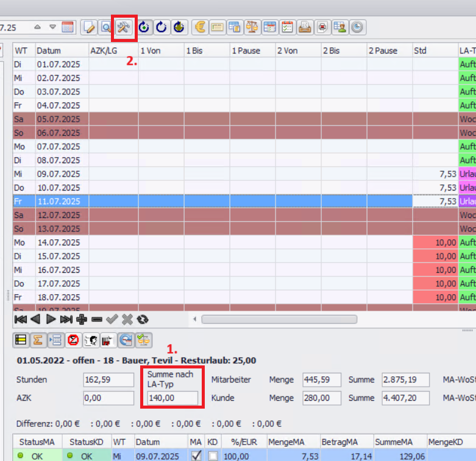Screen dimensions: 476x461
Task: Click the red crossed-out Sigma icon
Action: (x=73, y=340)
